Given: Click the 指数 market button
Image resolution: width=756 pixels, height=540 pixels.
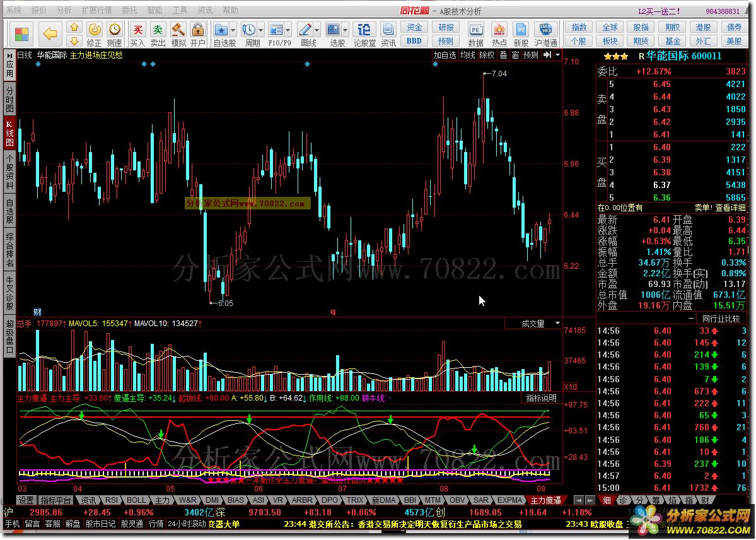Looking at the screenshot, I should tap(579, 28).
